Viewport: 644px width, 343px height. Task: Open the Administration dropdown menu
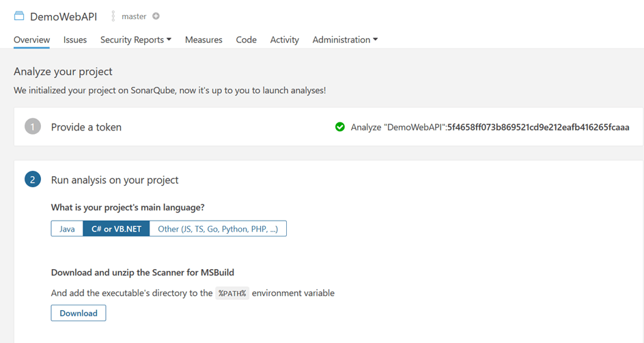pyautogui.click(x=345, y=40)
